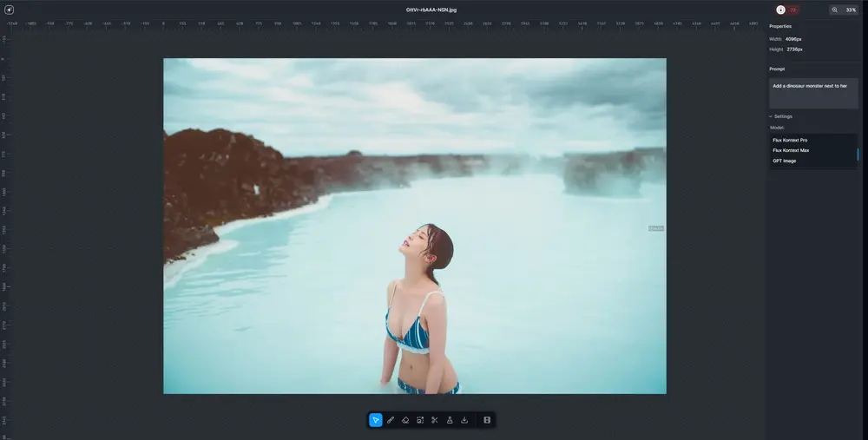The image size is (868, 440).
Task: Click the model list scrollbar
Action: pos(858,154)
